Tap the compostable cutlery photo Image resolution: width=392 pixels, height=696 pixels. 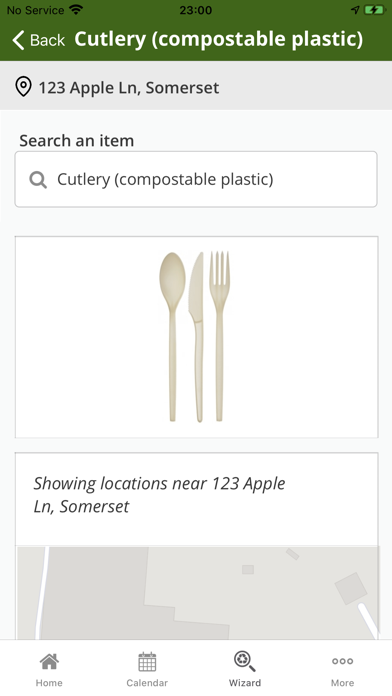coord(196,337)
